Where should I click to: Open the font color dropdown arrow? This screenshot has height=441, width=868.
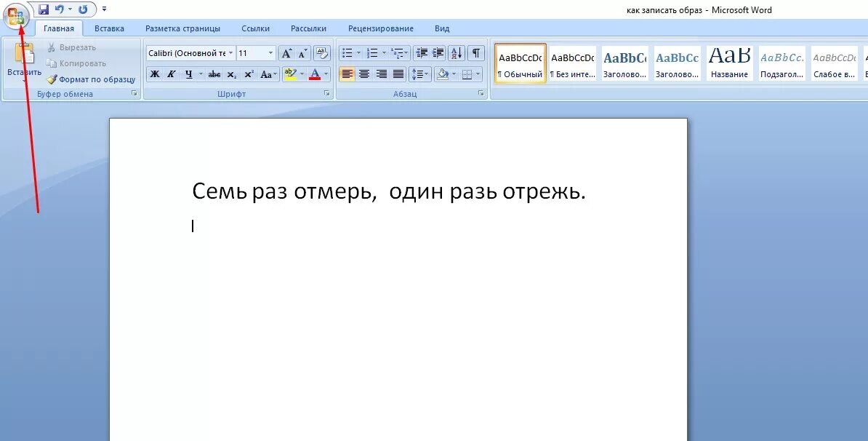[325, 73]
